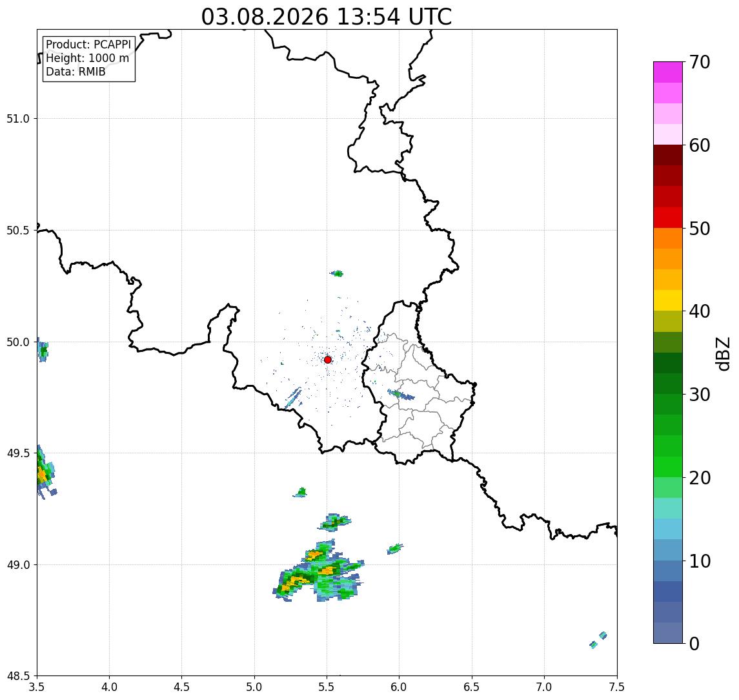Click the large storm cell near 49.0 latitude
The image size is (739, 700).
[x=319, y=571]
